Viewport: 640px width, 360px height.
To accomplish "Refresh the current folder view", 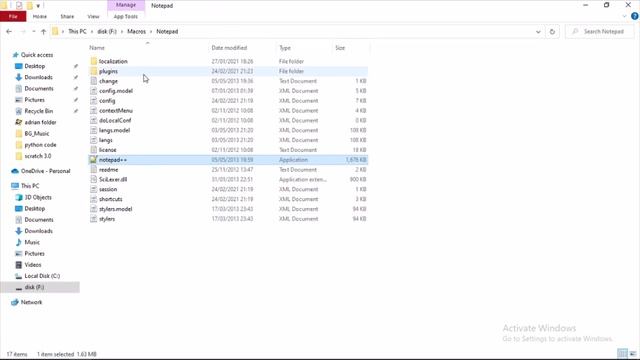I will [x=552, y=31].
